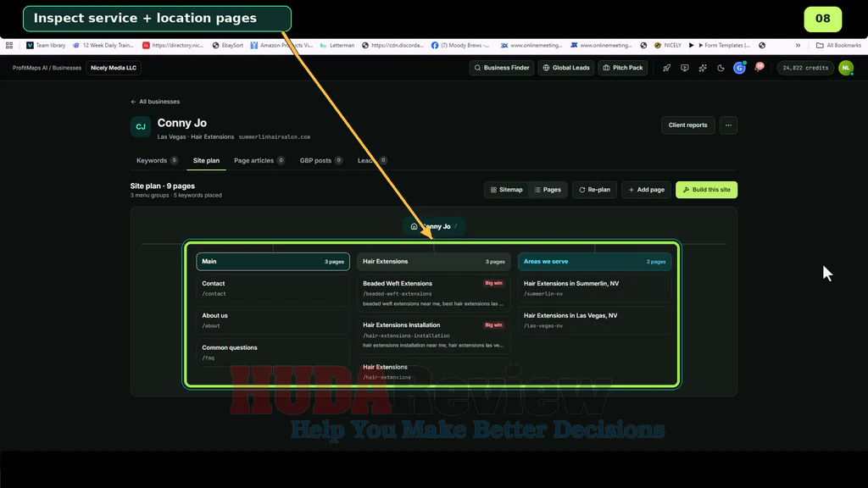Viewport: 868px width, 488px height.
Task: Click the rocket icon in the header
Action: click(666, 68)
